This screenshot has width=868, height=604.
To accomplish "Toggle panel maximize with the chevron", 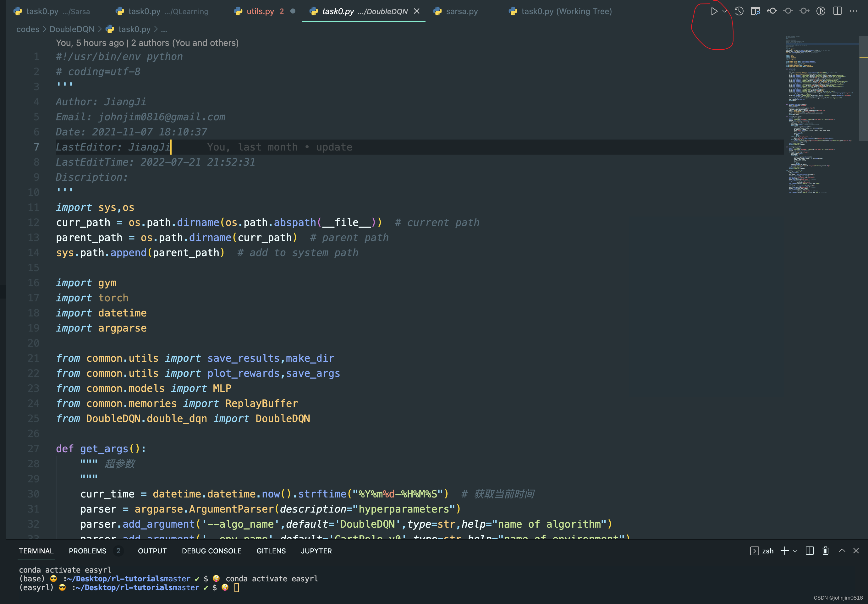I will pyautogui.click(x=842, y=551).
